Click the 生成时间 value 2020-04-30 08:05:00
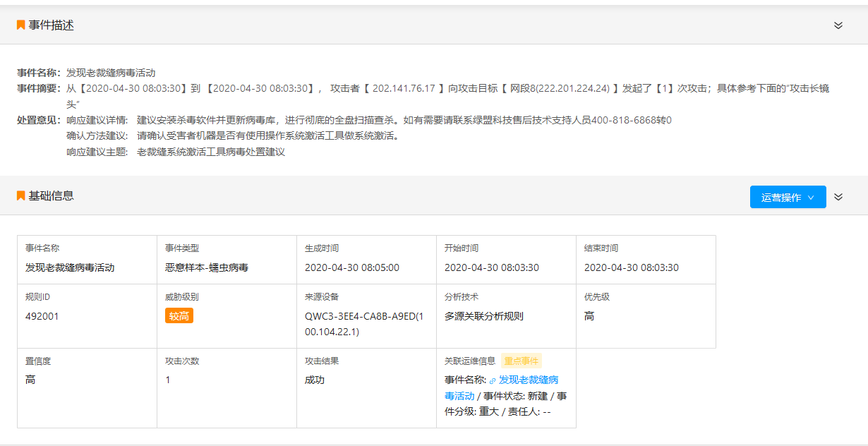868x446 pixels. pyautogui.click(x=351, y=267)
